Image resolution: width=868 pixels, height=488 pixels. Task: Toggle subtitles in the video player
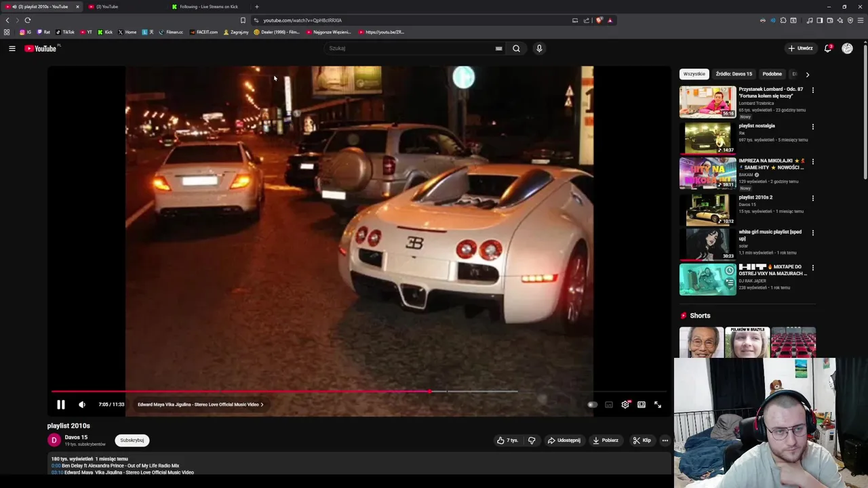pyautogui.click(x=609, y=405)
